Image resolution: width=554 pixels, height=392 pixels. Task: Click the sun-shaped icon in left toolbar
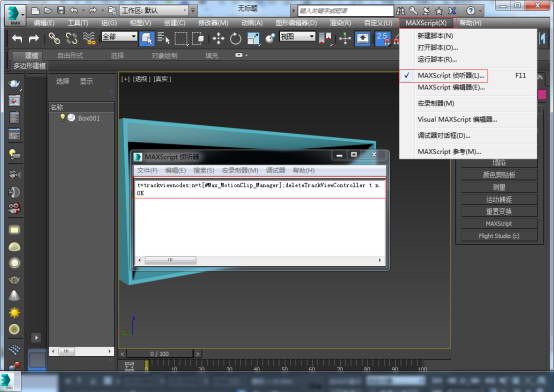tap(14, 313)
